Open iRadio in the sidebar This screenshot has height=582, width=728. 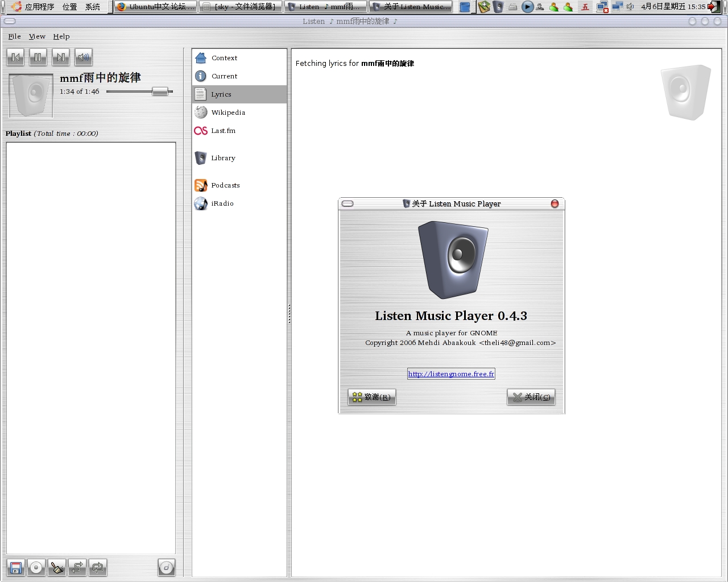click(x=239, y=203)
